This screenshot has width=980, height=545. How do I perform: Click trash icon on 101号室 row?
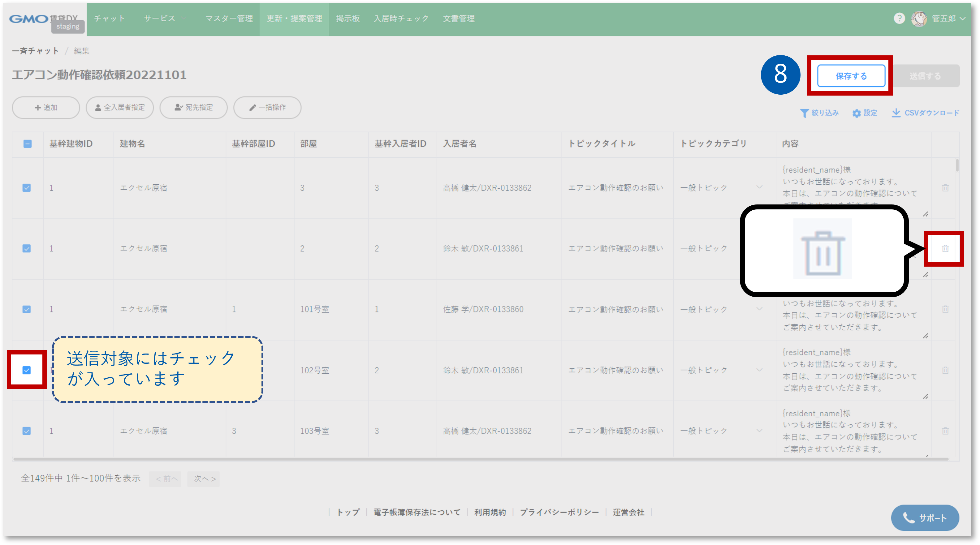tap(945, 309)
